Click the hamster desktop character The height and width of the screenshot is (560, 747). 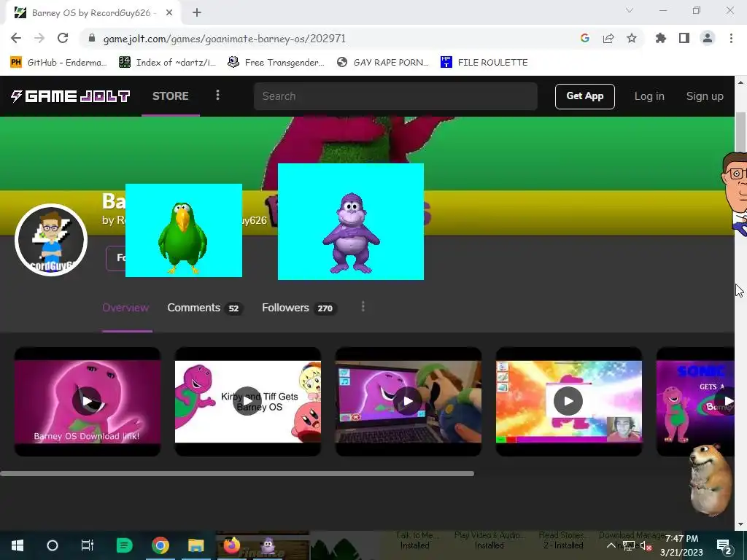click(x=711, y=480)
